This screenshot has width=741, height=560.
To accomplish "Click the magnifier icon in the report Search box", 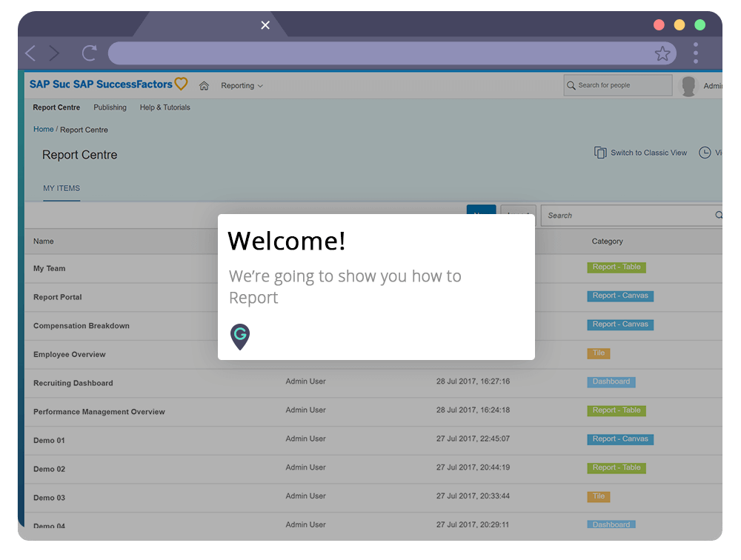I will (717, 216).
